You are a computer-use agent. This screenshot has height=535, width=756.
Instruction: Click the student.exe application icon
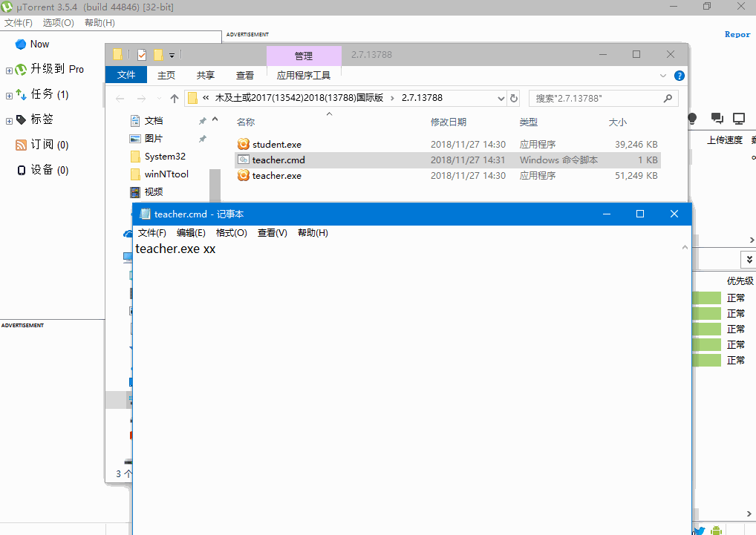click(x=244, y=144)
